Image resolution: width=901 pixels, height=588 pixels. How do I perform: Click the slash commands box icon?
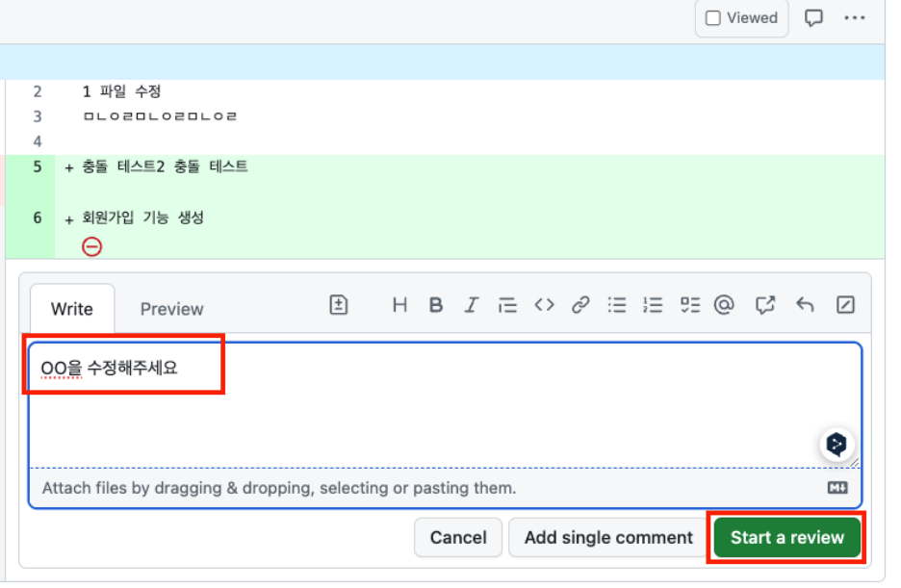(x=845, y=304)
